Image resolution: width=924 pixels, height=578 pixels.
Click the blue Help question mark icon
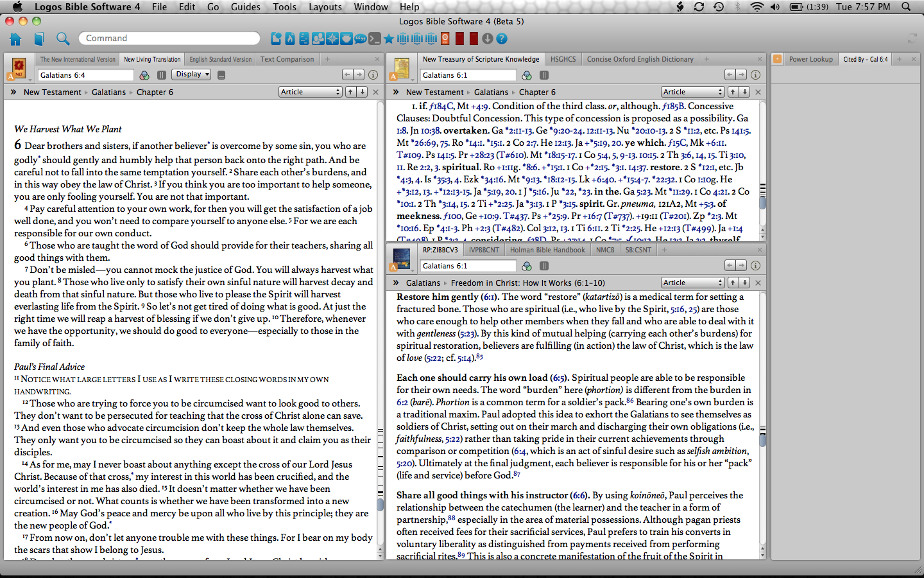[502, 39]
